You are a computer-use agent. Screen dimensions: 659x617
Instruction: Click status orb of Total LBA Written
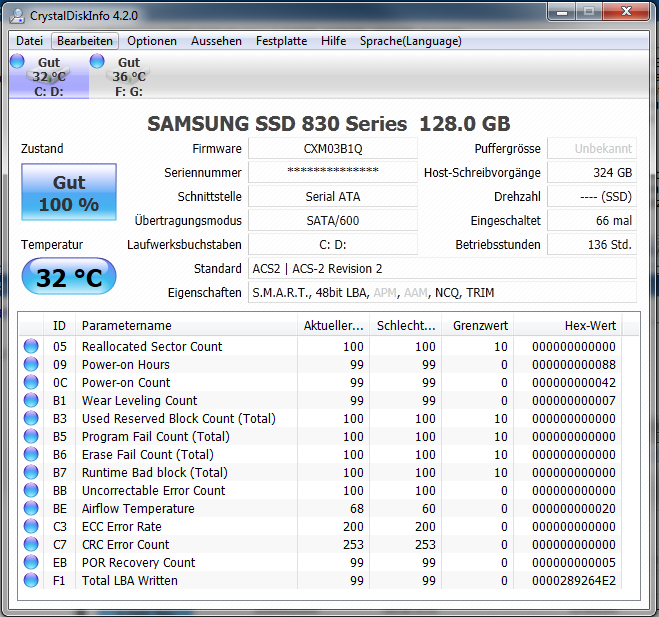pos(31,580)
